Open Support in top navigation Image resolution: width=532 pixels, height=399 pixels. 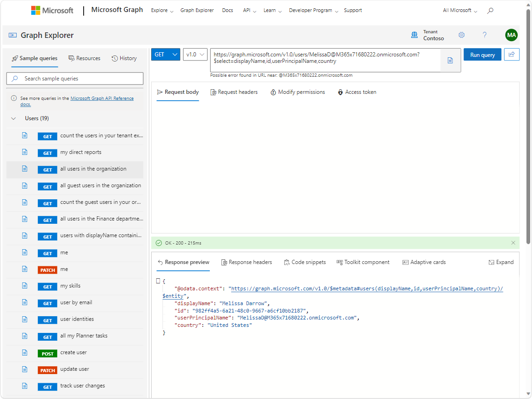353,11
